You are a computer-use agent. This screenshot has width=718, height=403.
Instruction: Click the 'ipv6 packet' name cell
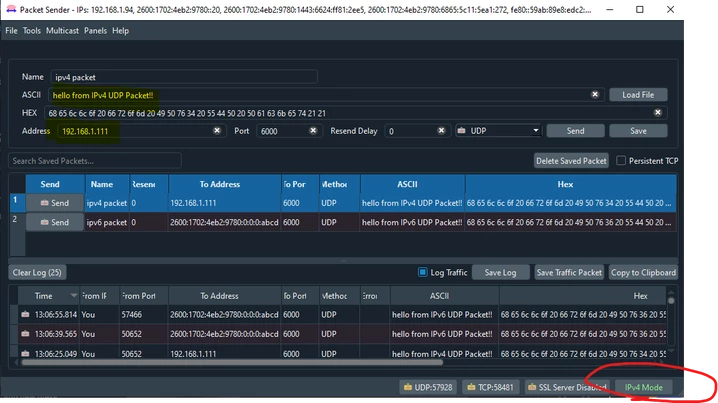[x=107, y=222]
